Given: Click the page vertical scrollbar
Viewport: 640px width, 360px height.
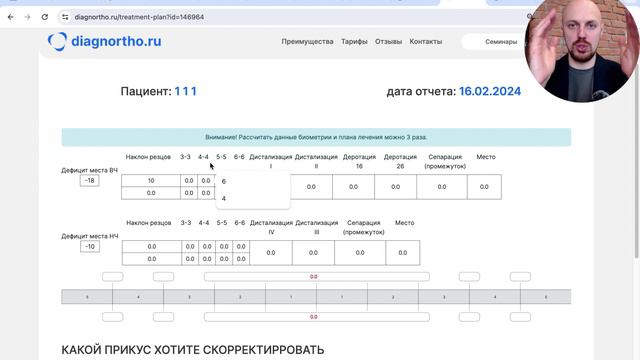Looking at the screenshot, I should pyautogui.click(x=637, y=163).
